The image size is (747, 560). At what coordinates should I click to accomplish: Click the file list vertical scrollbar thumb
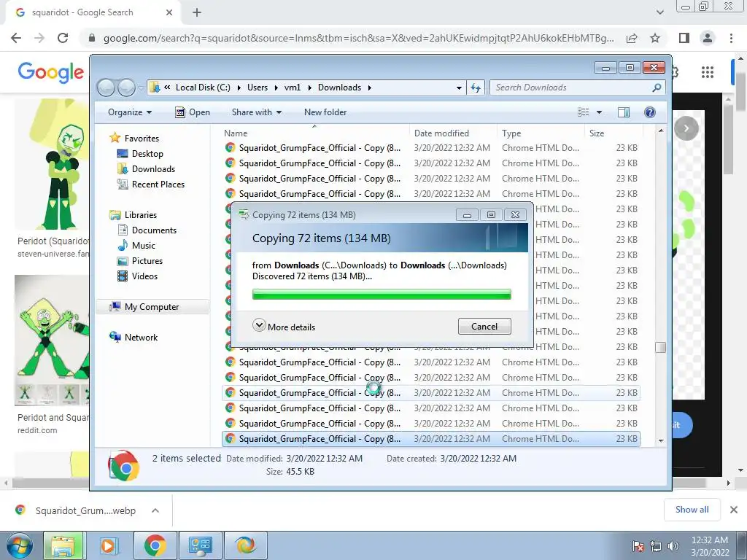pyautogui.click(x=660, y=347)
